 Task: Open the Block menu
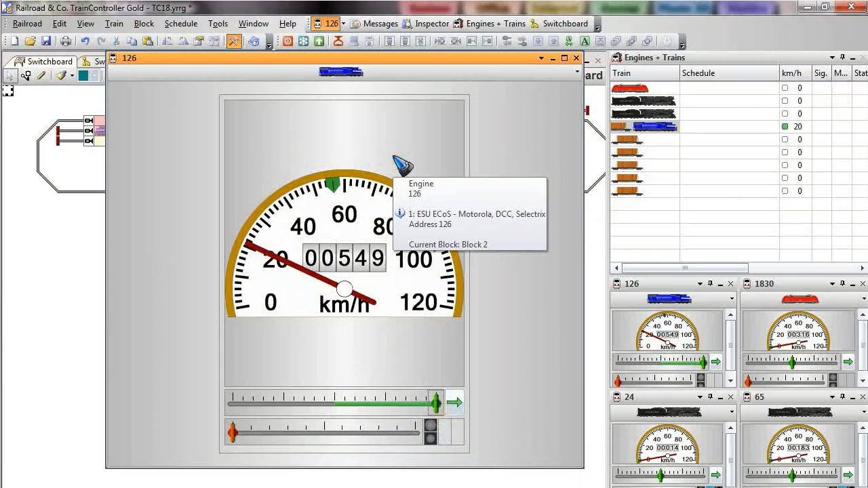coord(144,24)
